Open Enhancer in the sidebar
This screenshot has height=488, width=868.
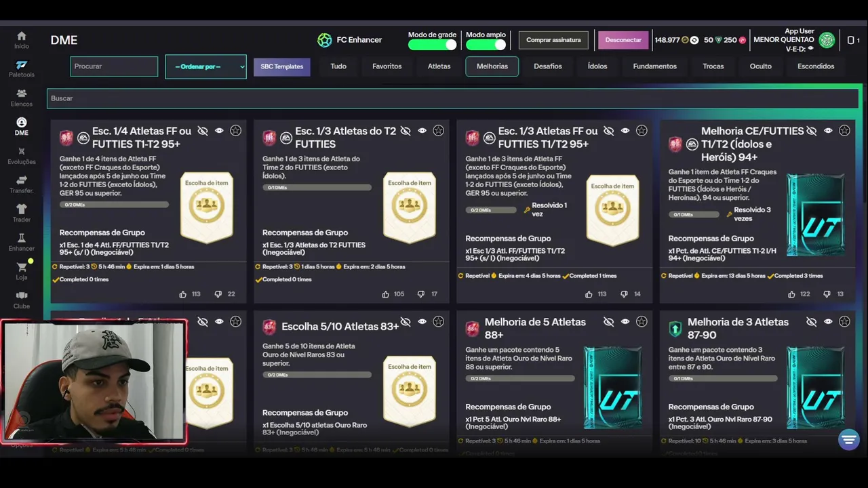point(22,243)
